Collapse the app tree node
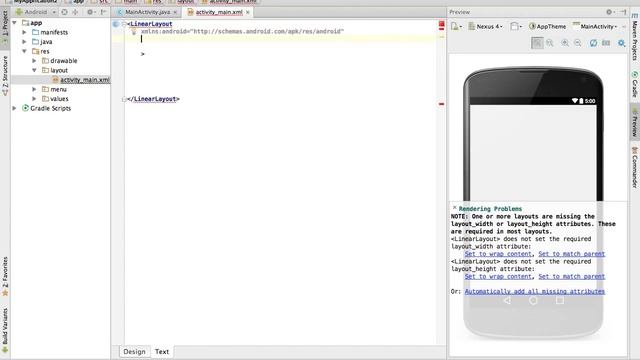Screen dimensions: 640x360 pos(15,23)
